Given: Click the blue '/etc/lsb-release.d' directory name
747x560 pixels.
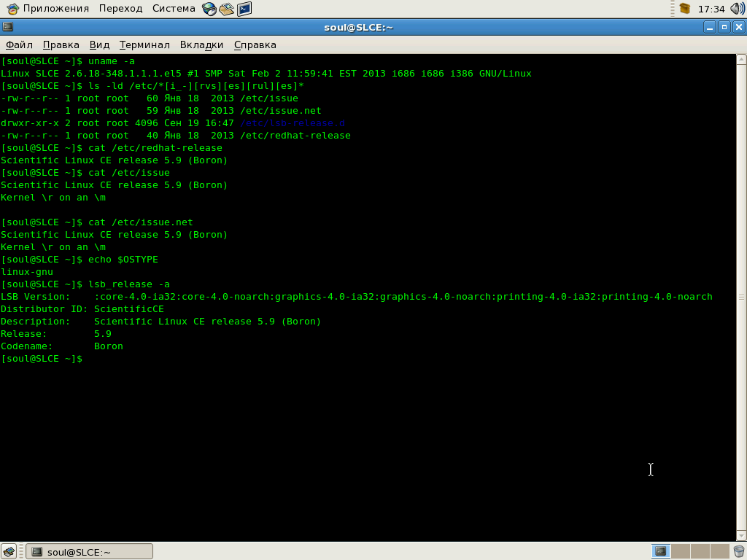Looking at the screenshot, I should point(293,122).
